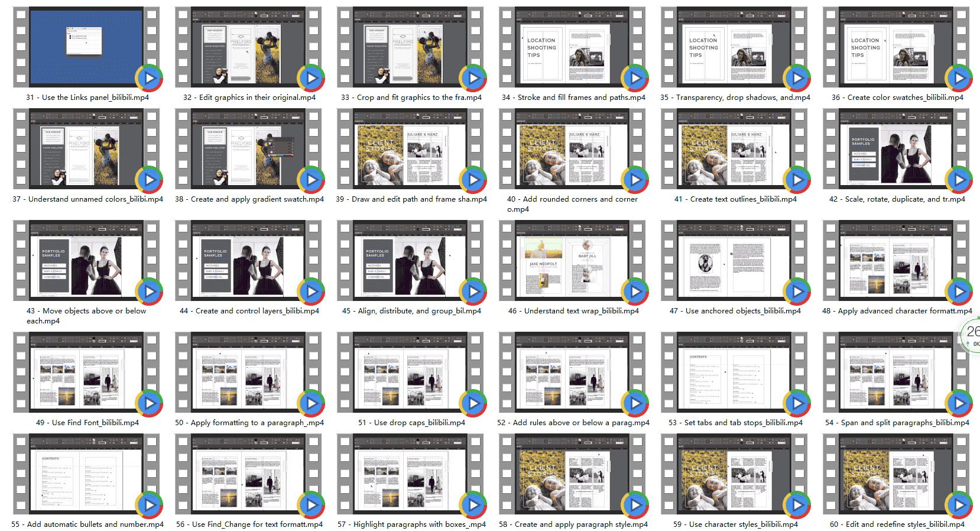Select thumbnail for 54 Span and split paragraphs
Screen dimensions: 980x531
pos(896,373)
